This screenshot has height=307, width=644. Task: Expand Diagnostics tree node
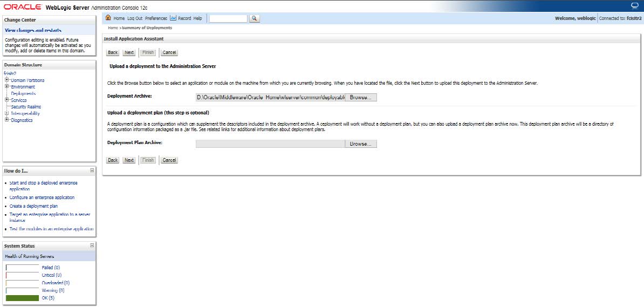[7, 120]
